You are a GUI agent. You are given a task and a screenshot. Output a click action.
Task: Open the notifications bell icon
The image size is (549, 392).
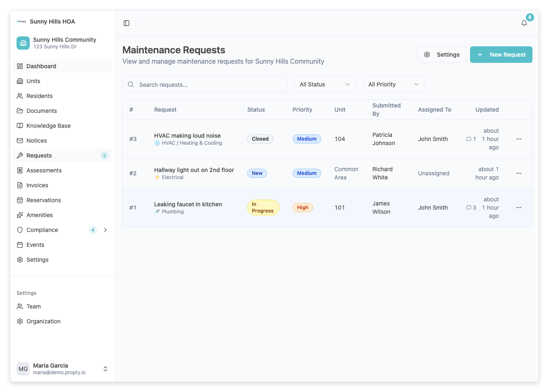tap(524, 23)
